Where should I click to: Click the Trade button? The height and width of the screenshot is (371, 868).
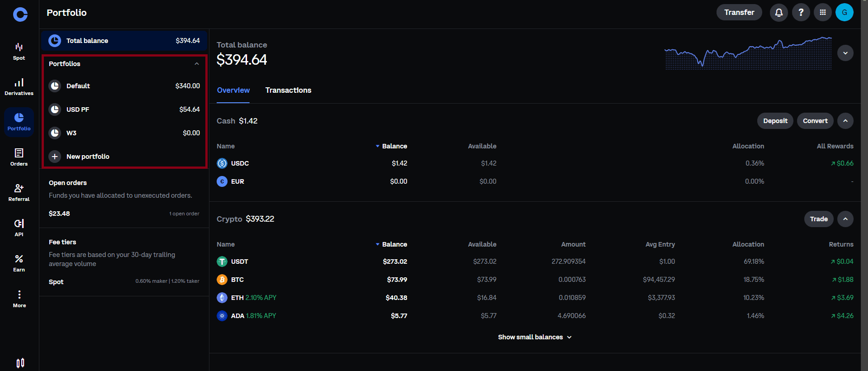tap(819, 219)
